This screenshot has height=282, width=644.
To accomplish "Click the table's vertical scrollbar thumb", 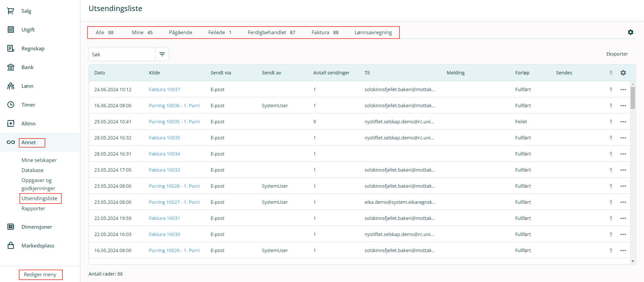I will [x=633, y=98].
